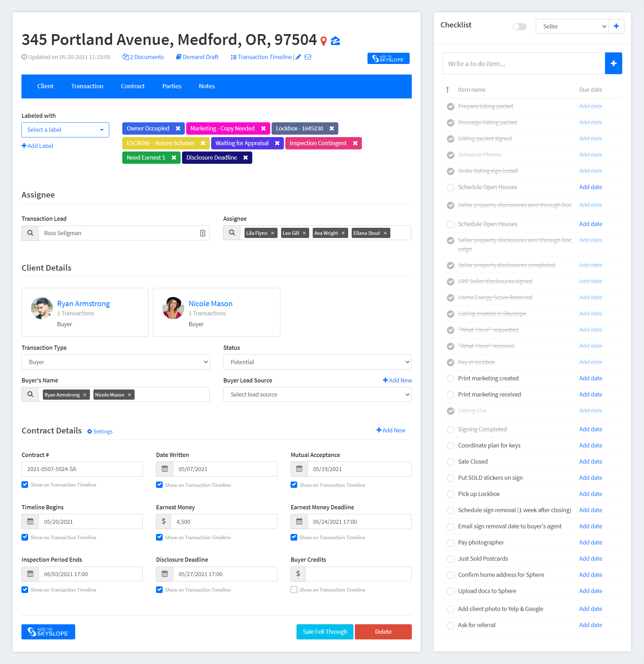Remove the Owner Occupied label
The image size is (644, 664).
(178, 128)
